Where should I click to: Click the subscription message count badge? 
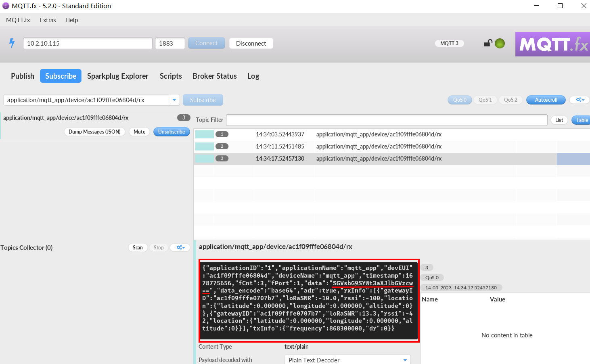click(184, 118)
